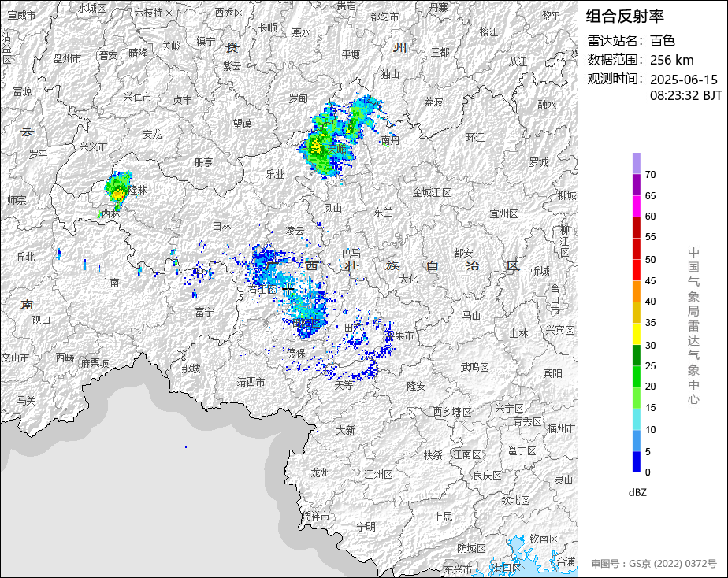Viewport: 728px width, 578px height.
Task: Click the 马山 map label
Action: [x=471, y=316]
